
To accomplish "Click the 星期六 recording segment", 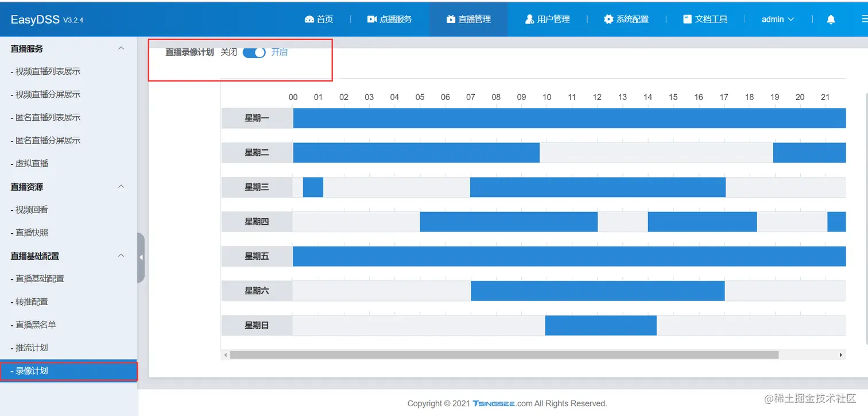I will [598, 290].
